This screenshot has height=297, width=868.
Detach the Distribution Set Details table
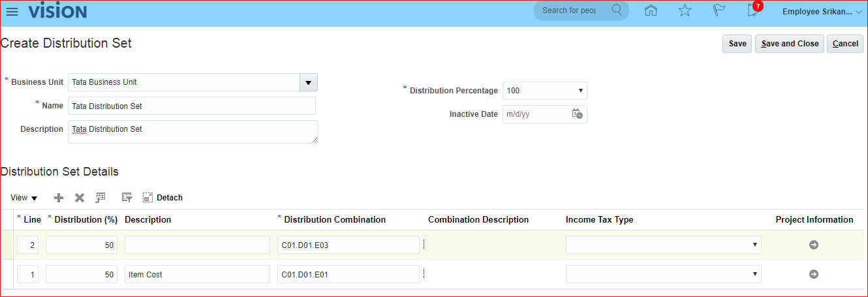(x=163, y=198)
